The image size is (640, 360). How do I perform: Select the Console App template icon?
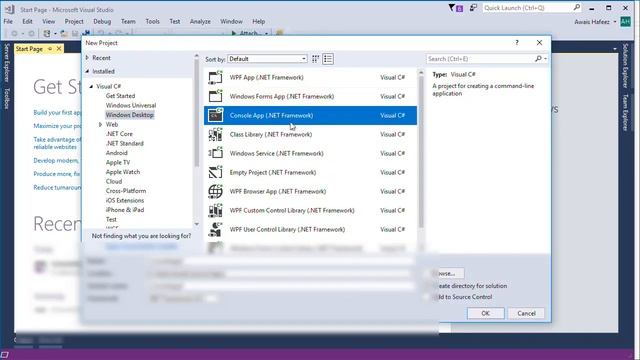pos(215,116)
